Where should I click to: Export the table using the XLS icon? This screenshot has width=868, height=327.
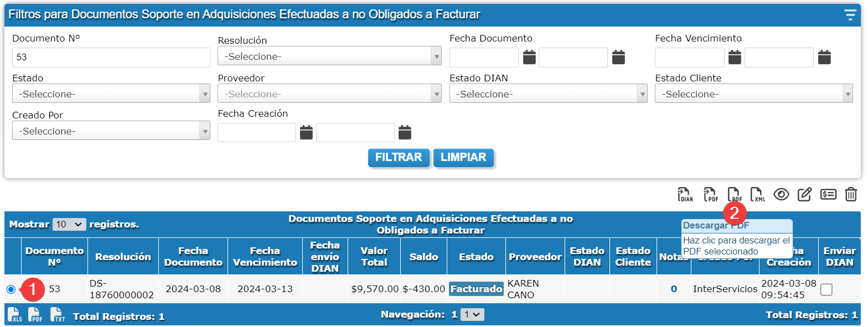coord(14,315)
